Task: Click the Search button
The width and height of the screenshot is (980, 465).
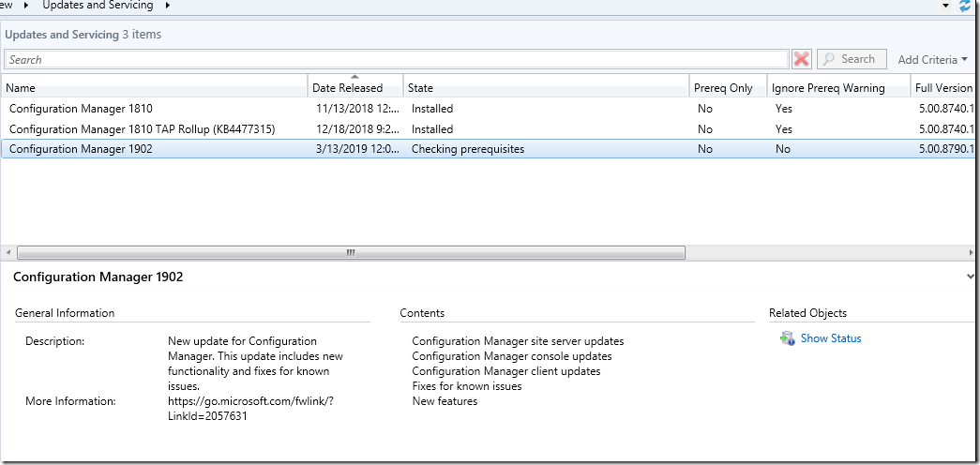Action: (852, 59)
